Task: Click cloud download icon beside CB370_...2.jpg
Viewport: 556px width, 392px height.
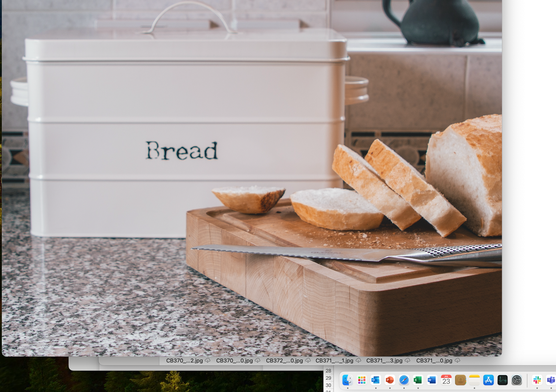Action: pyautogui.click(x=208, y=361)
